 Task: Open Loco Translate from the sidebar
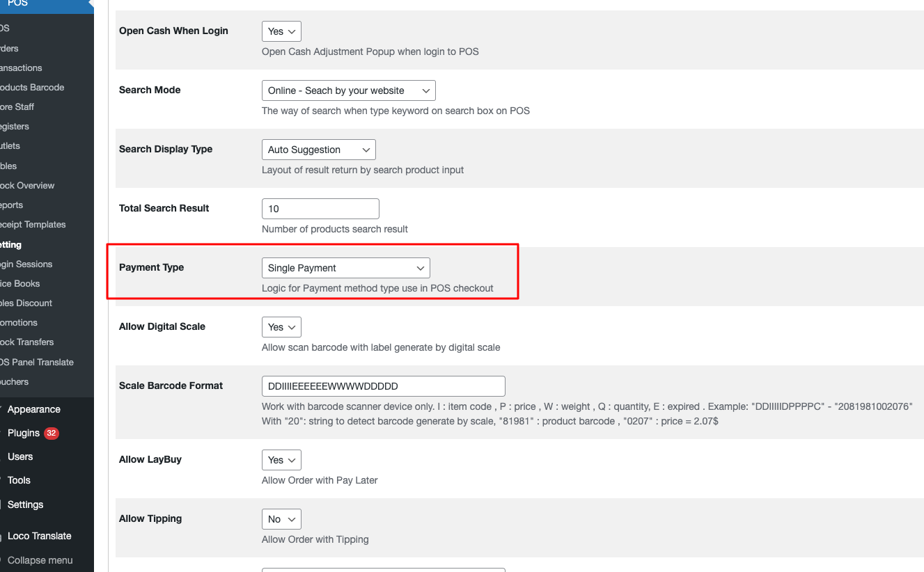click(39, 536)
